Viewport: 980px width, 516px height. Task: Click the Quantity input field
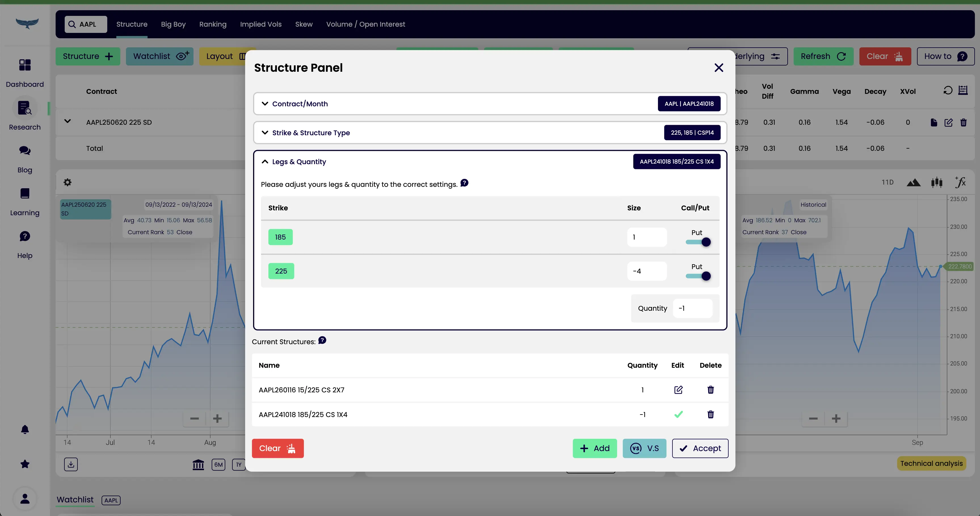pos(692,308)
